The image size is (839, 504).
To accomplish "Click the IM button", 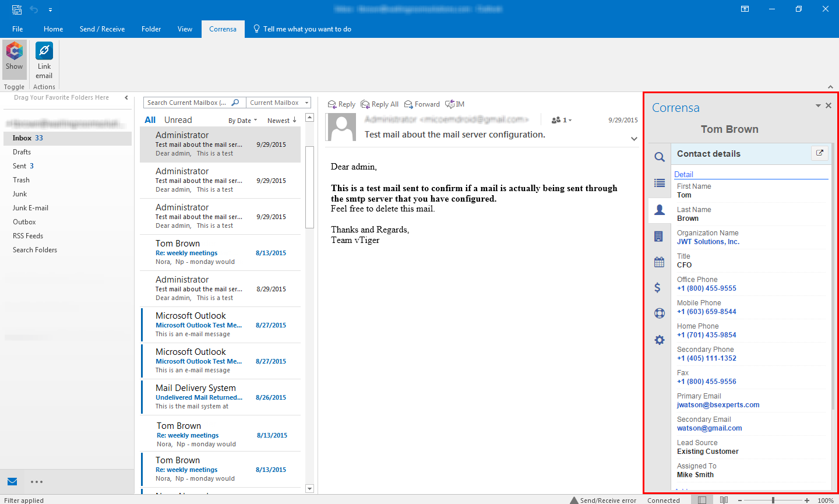I will click(455, 104).
